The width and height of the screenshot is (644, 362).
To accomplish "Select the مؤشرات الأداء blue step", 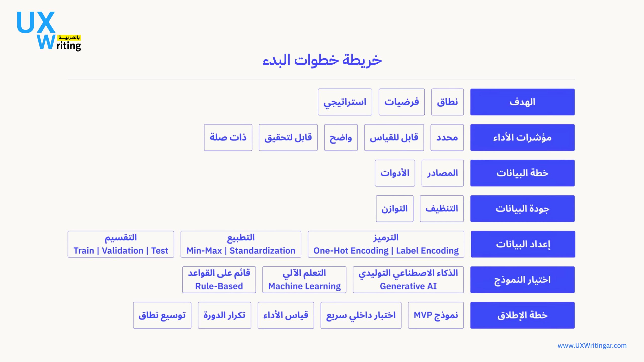I will click(x=522, y=138).
